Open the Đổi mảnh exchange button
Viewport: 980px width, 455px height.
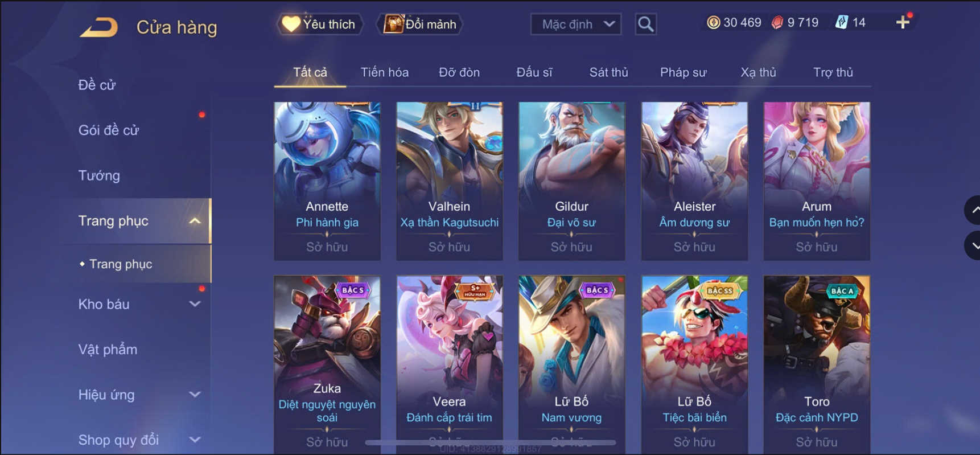pyautogui.click(x=420, y=24)
